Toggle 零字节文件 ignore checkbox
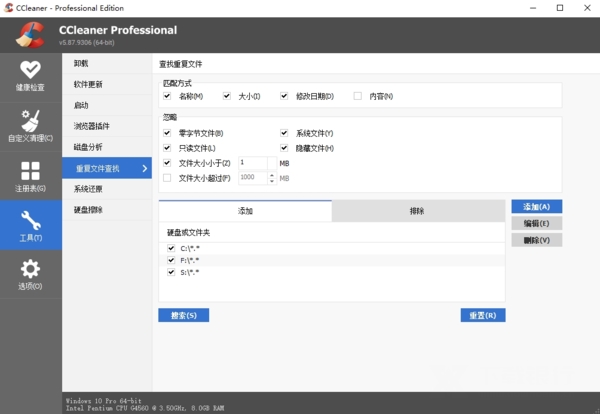 pyautogui.click(x=167, y=133)
